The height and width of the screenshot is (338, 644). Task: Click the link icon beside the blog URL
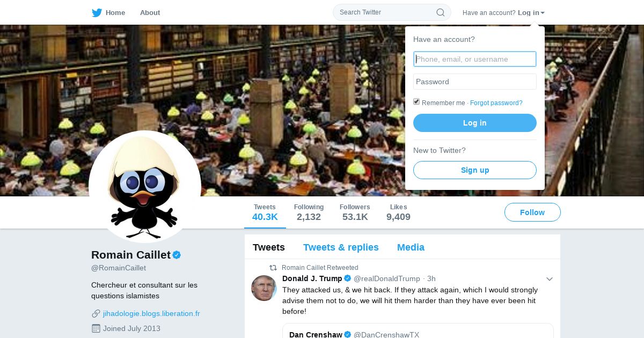(96, 314)
